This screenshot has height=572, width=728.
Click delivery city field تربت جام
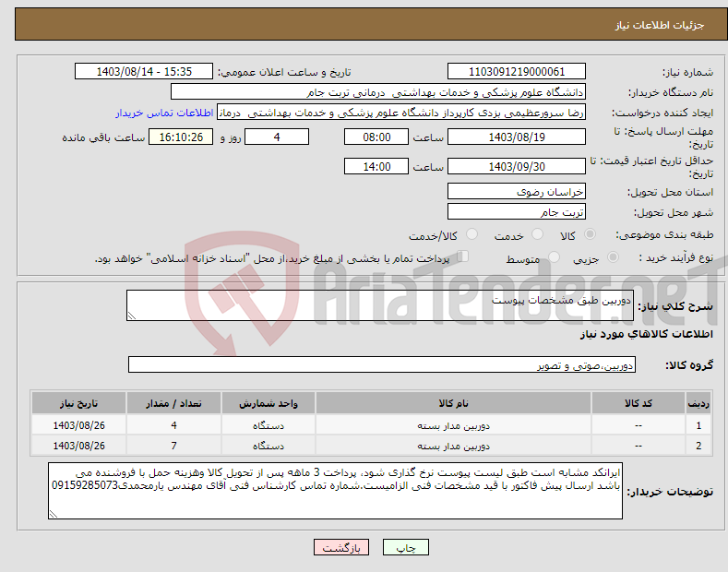pos(517,211)
